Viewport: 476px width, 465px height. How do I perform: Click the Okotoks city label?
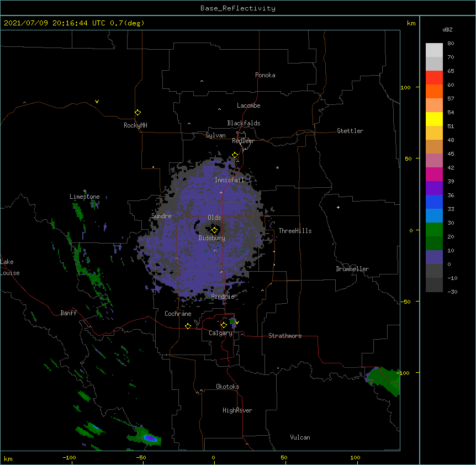click(x=228, y=387)
